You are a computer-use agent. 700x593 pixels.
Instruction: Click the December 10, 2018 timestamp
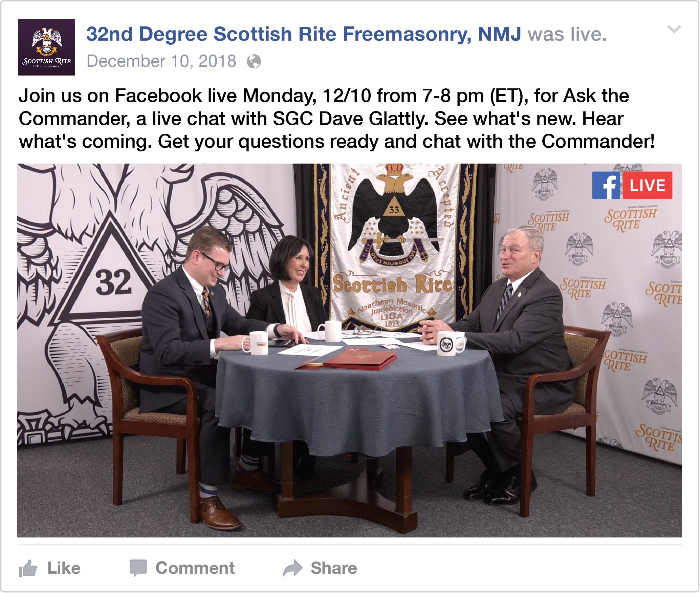coord(161,61)
